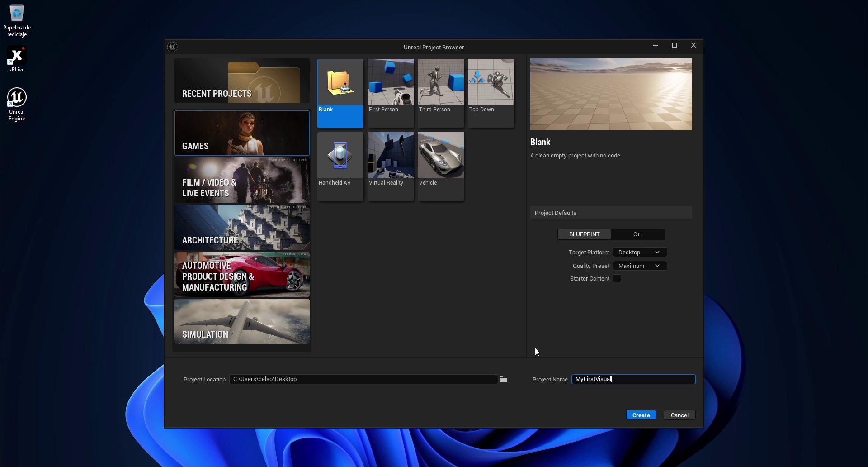Click the Blank template preview image

[x=611, y=94]
